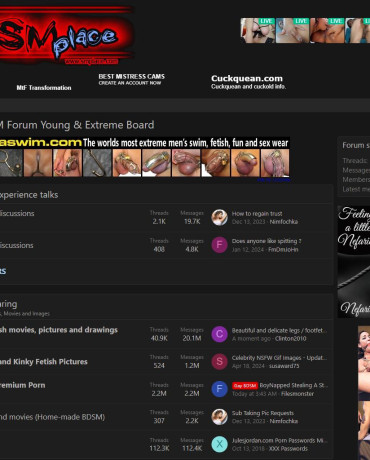Click the Forum Young & Extreme Board heading

77,125
